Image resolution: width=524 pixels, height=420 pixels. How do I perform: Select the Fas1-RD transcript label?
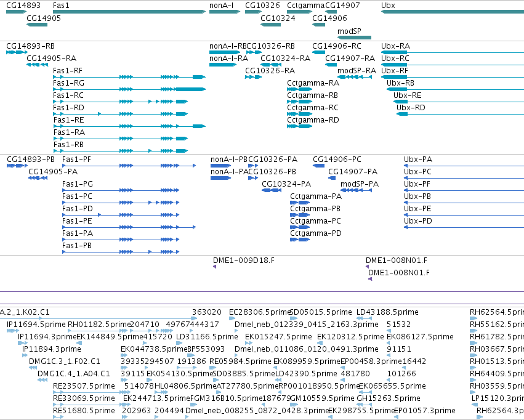click(68, 108)
